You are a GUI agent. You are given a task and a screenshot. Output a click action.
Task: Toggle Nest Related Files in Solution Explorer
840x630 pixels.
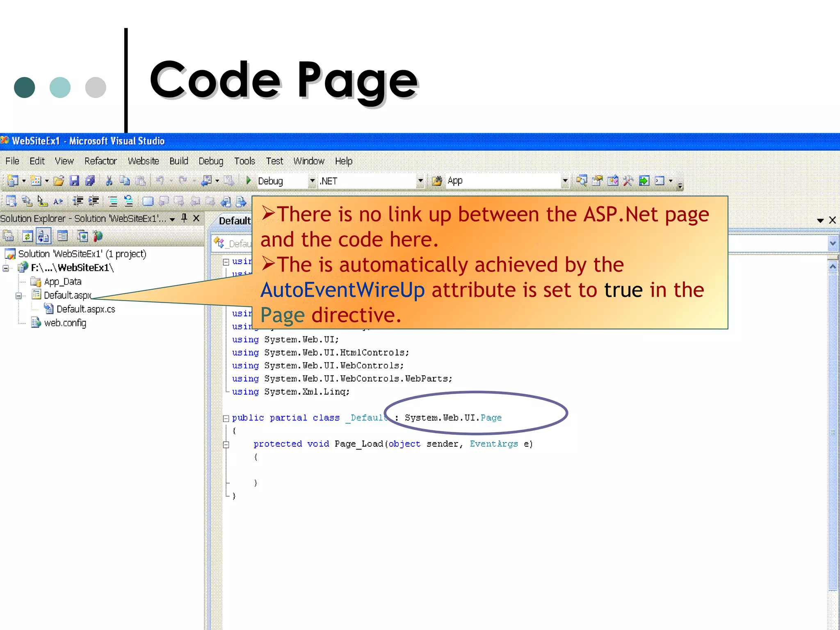pyautogui.click(x=43, y=236)
